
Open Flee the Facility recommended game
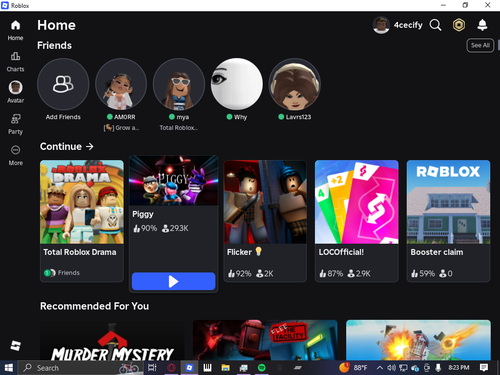tap(265, 340)
